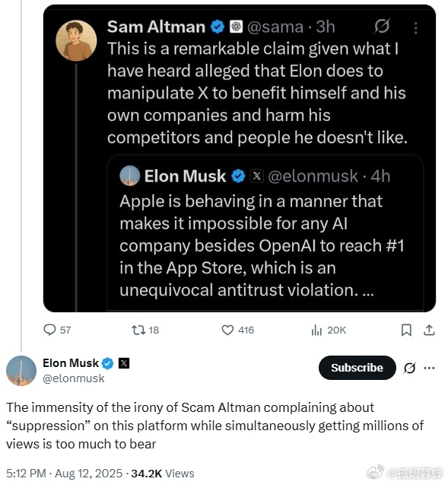The width and height of the screenshot is (448, 485).
Task: Bookmark the quoted post
Action: (406, 330)
